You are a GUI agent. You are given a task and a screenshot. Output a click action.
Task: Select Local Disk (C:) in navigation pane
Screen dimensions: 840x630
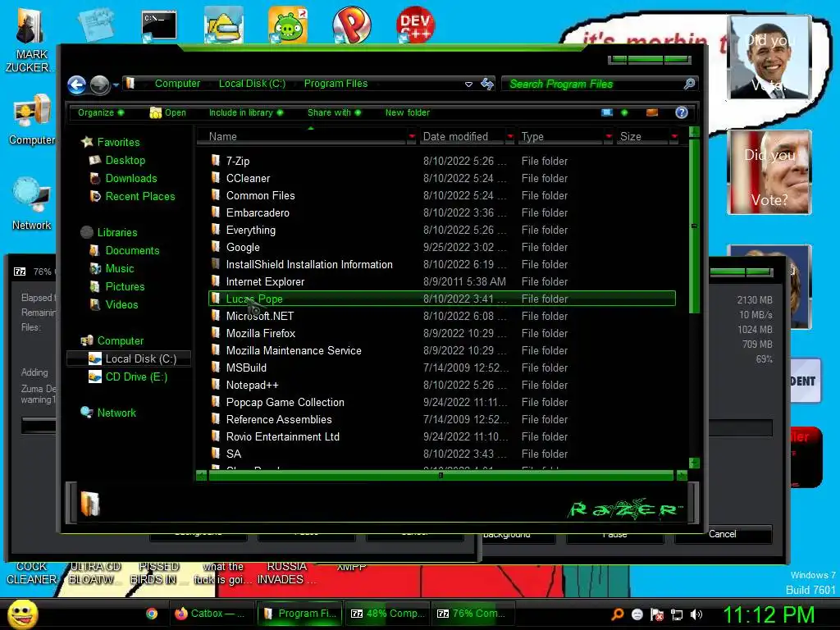(x=129, y=358)
